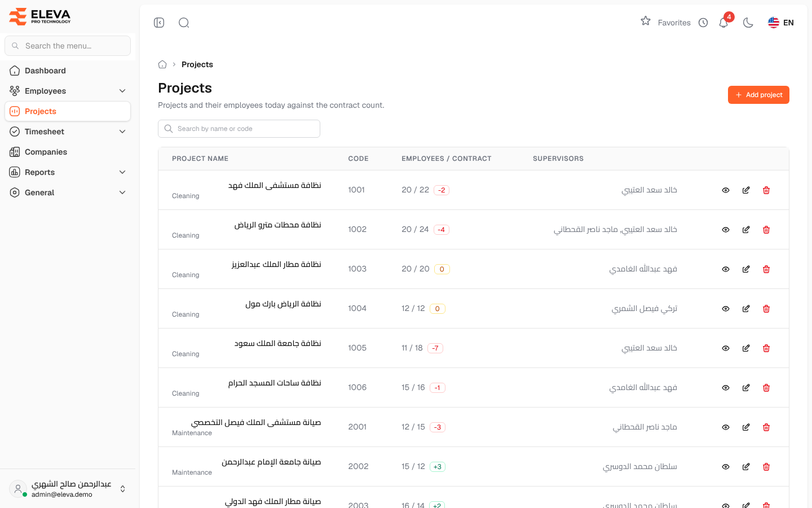Focus the Search by name or code field
The image size is (812, 508).
click(239, 129)
